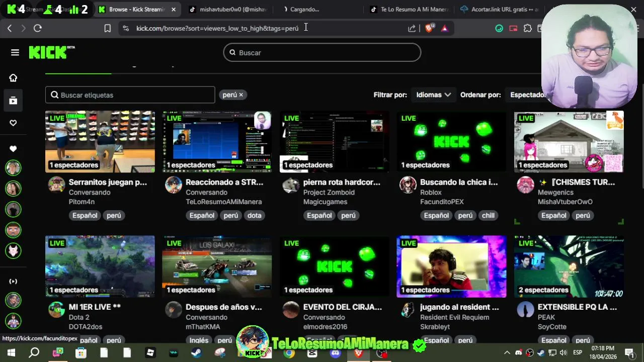This screenshot has height=362, width=644.
Task: Switch to the mishavtuber0w0 TikTok tab
Action: coord(227,9)
